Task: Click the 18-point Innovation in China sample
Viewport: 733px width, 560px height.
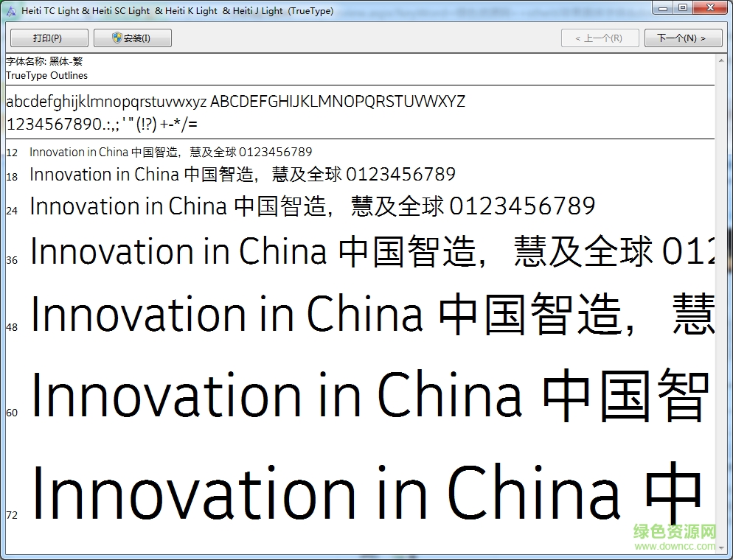Action: pyautogui.click(x=243, y=174)
